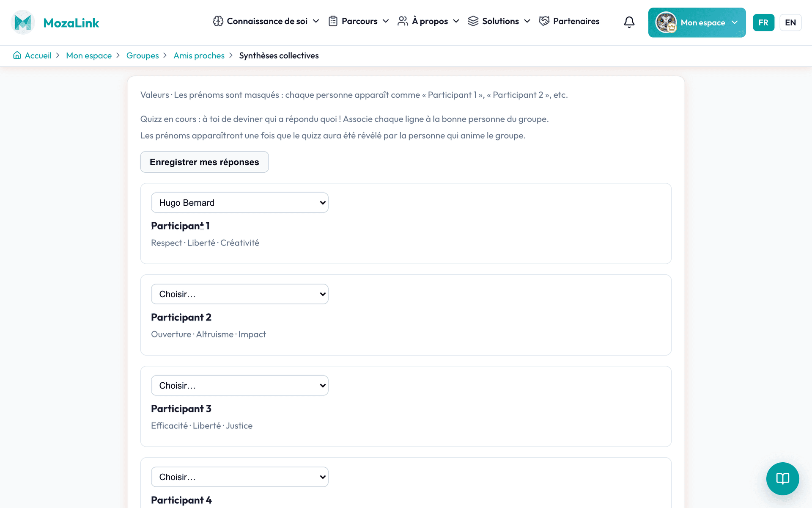Expand the Parcours menu chevron
Image resolution: width=812 pixels, height=508 pixels.
[x=386, y=21]
